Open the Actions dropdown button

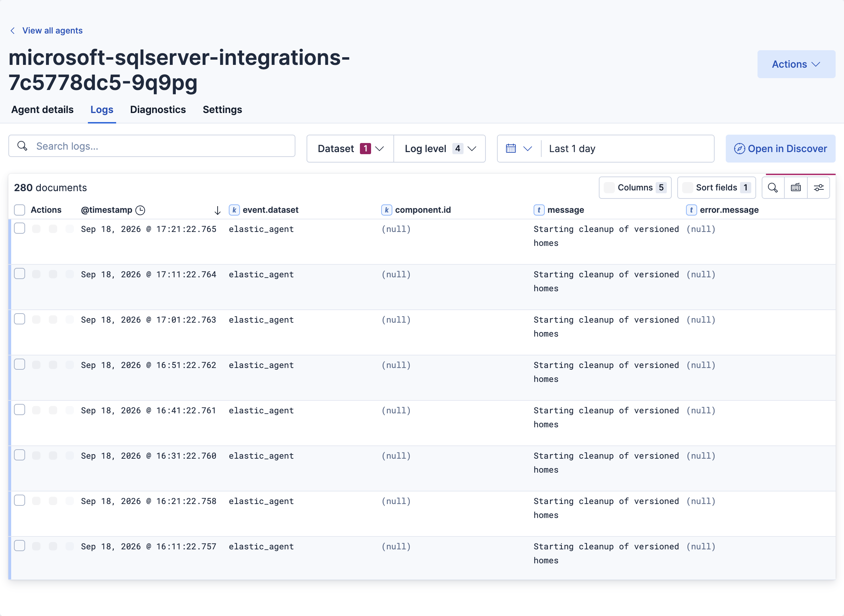[x=796, y=64]
